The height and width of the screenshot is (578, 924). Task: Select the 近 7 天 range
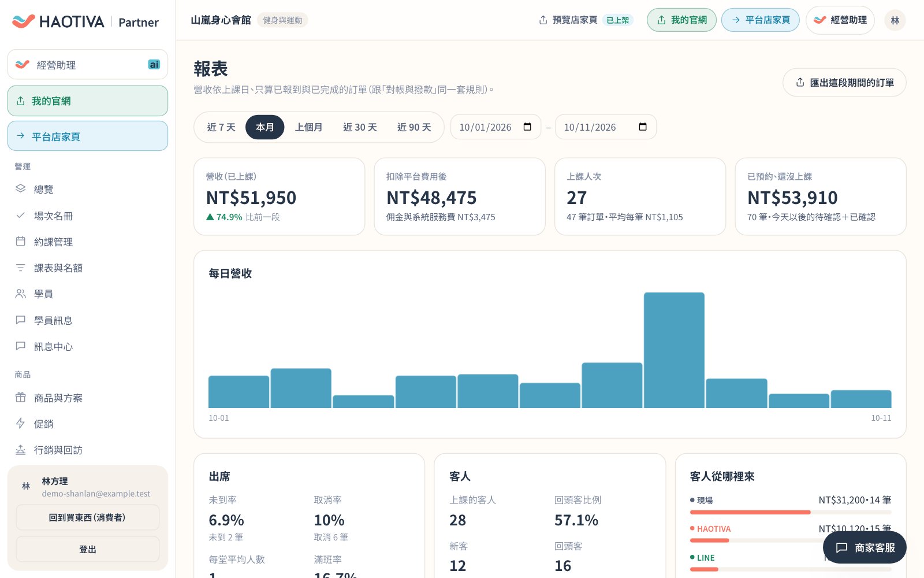[x=221, y=127]
